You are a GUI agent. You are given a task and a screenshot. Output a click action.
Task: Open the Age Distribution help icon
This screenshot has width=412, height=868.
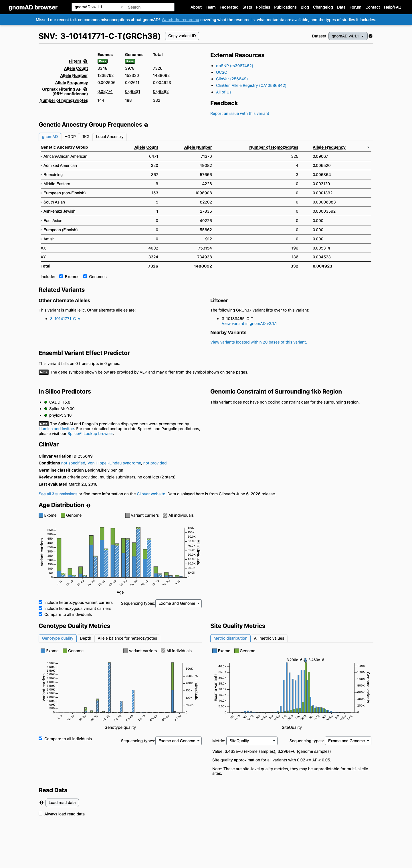(x=88, y=506)
